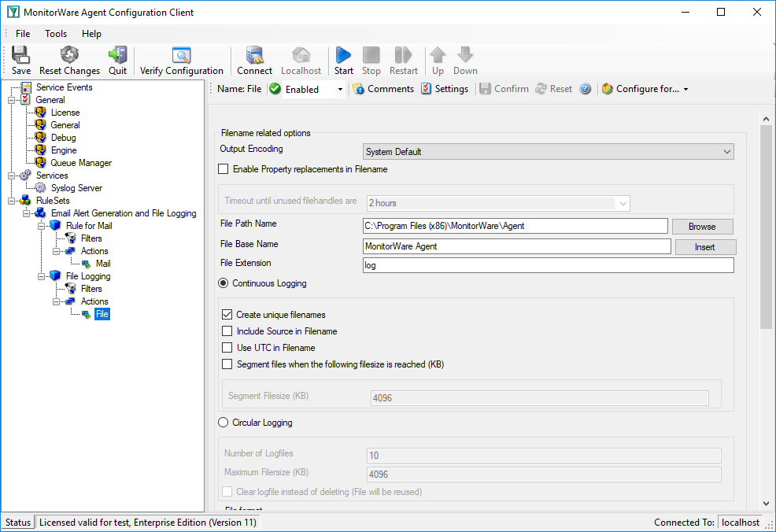This screenshot has width=776, height=532.
Task: Click the scrollbar up arrow
Action: [766, 119]
